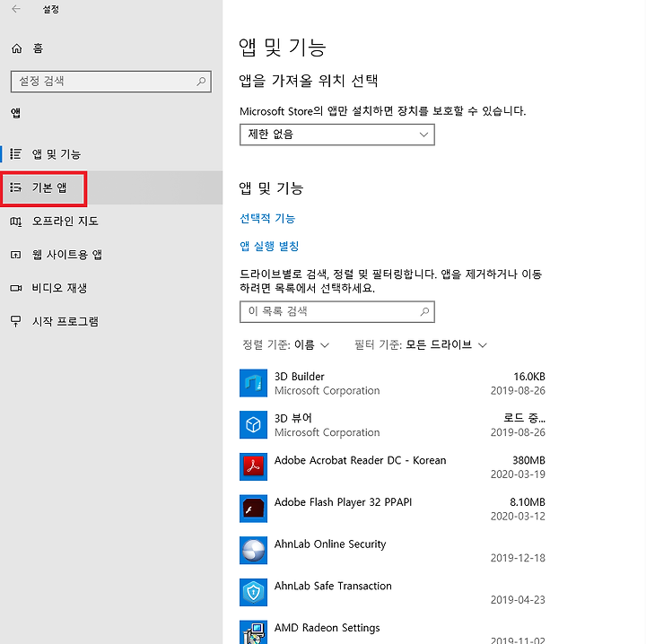This screenshot has width=646, height=644.
Task: Select AhnLab Online Security entry
Action: point(393,551)
